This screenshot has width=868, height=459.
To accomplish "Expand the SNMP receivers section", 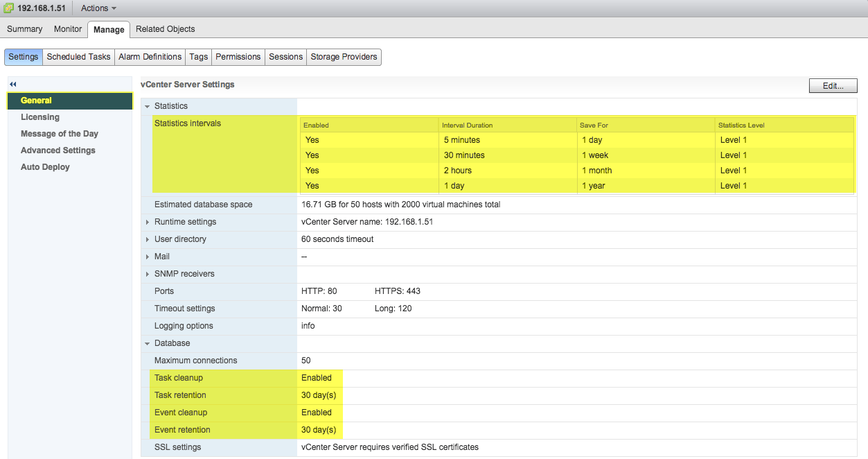I will coord(147,273).
